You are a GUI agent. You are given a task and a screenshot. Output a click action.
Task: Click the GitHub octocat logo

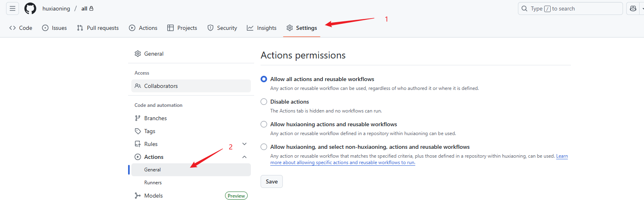click(30, 8)
